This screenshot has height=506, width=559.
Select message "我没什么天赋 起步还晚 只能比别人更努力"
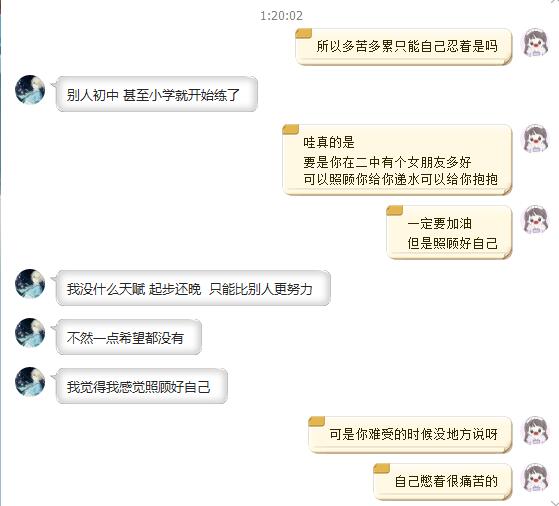(193, 288)
